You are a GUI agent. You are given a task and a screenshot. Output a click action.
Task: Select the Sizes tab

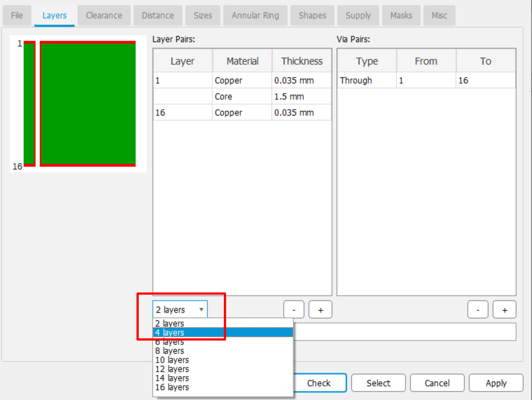pyautogui.click(x=203, y=15)
